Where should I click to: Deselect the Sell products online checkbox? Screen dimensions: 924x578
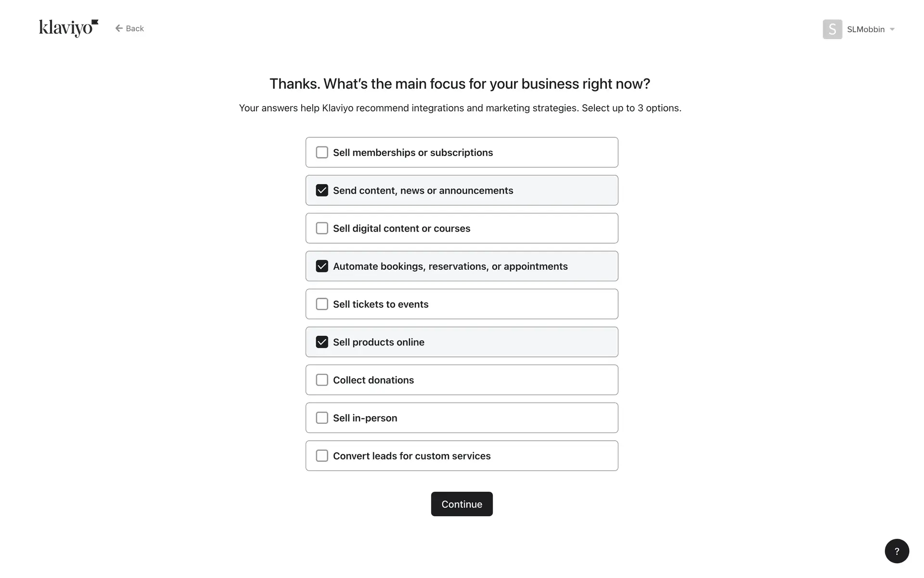coord(322,342)
